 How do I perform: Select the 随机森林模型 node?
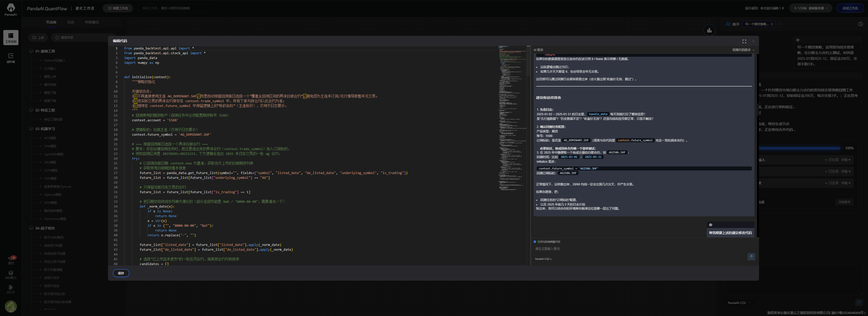point(53,211)
